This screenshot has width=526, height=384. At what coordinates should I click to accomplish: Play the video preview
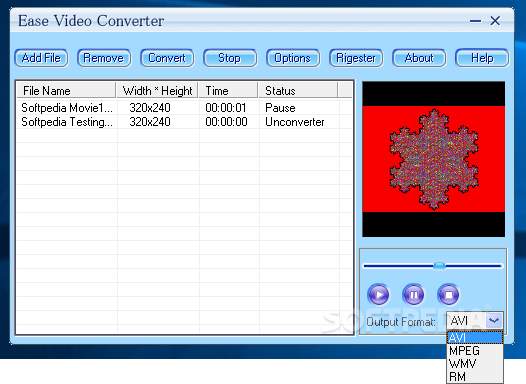378,294
